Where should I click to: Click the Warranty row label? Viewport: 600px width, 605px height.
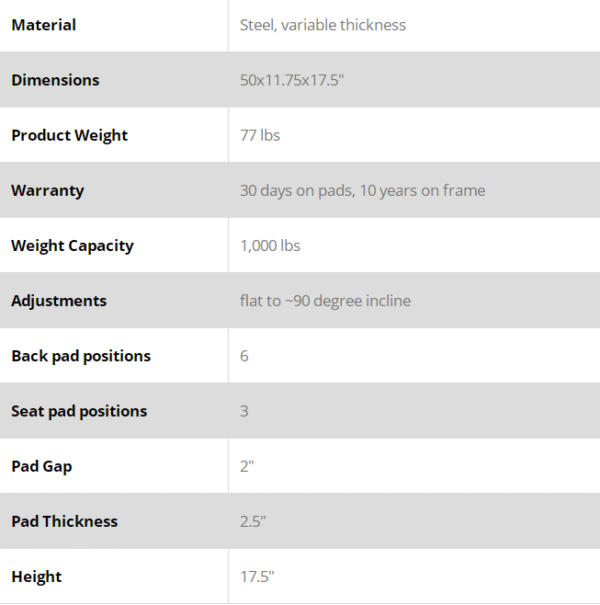tap(47, 190)
